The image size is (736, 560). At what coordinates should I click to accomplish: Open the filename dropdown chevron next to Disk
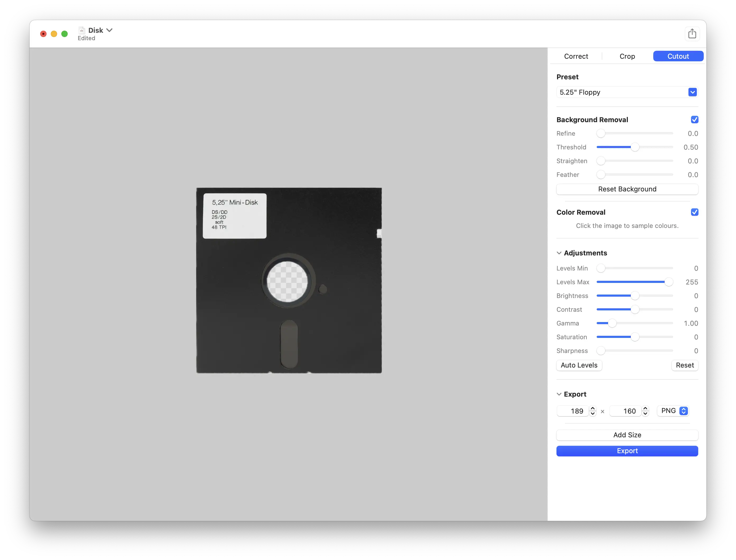point(109,30)
